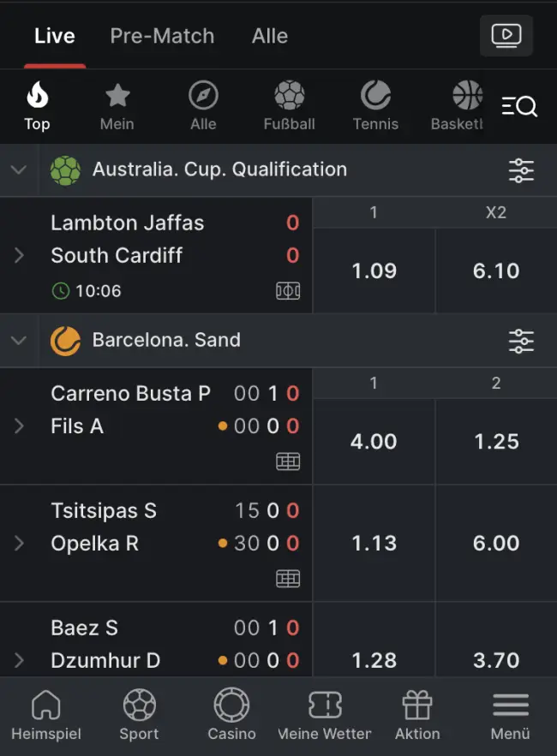This screenshot has height=756, width=557.
Task: Switch to the Alle tab
Action: click(x=269, y=36)
